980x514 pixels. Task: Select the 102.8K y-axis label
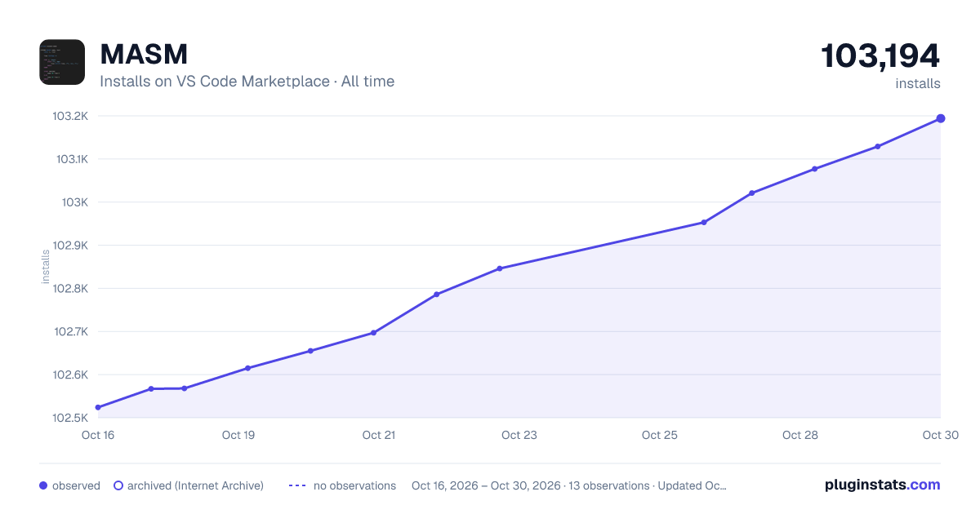[70, 289]
